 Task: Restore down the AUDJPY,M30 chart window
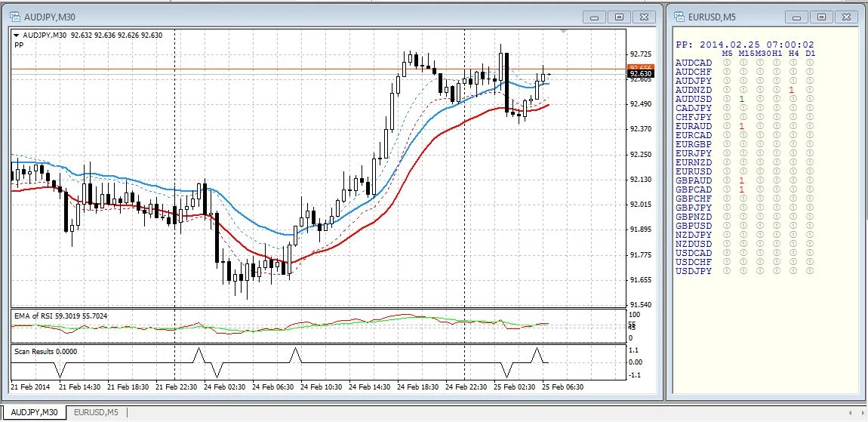pyautogui.click(x=619, y=17)
